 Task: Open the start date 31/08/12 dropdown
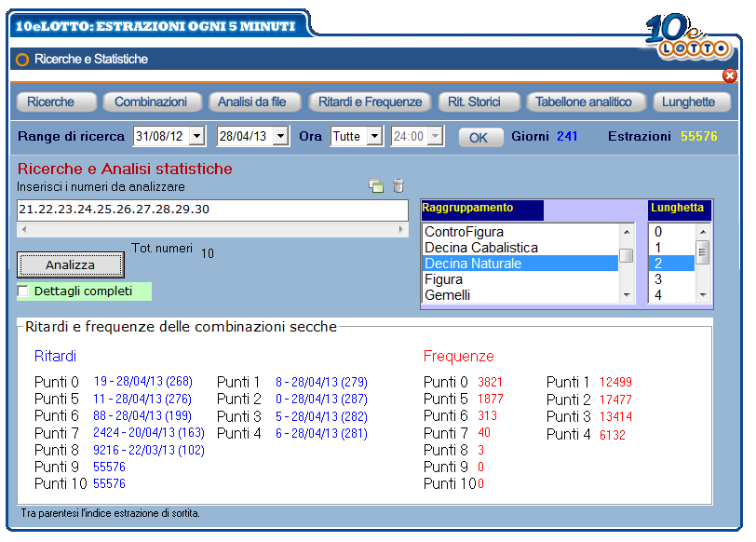point(196,137)
